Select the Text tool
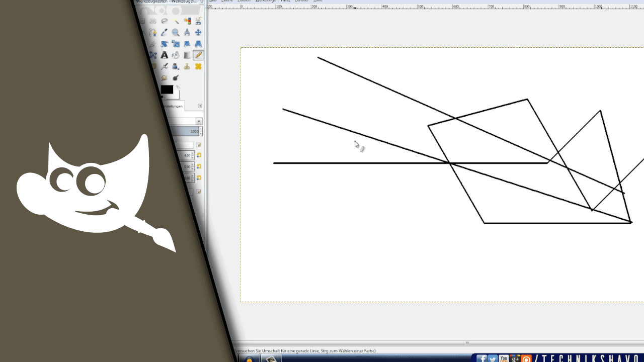The width and height of the screenshot is (644, 362). [165, 55]
